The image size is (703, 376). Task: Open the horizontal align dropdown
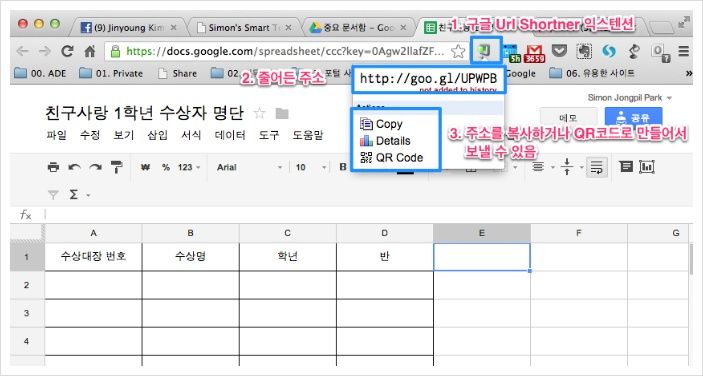(542, 167)
